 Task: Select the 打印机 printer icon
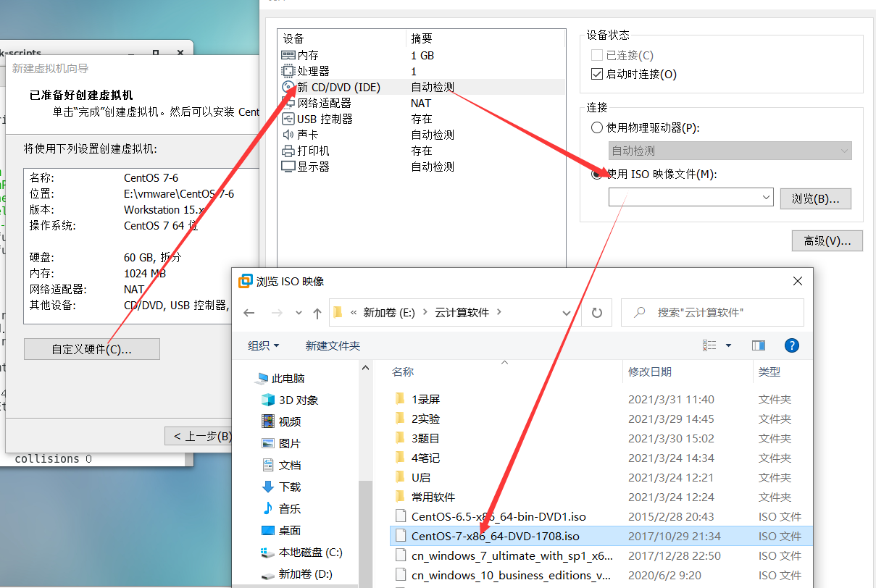(x=288, y=151)
